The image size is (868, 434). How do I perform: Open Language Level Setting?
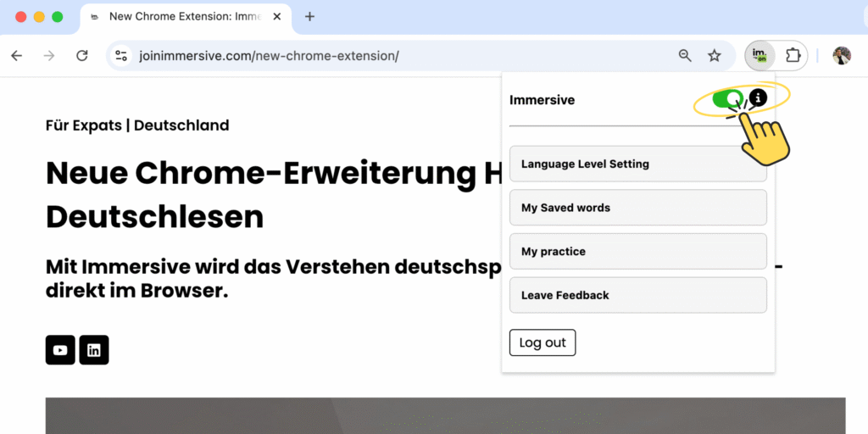point(637,164)
